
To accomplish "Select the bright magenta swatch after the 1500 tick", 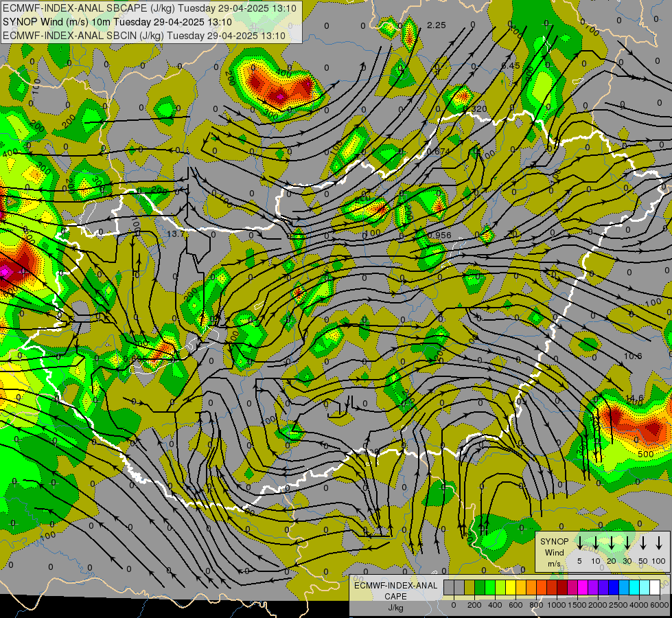I will (583, 587).
